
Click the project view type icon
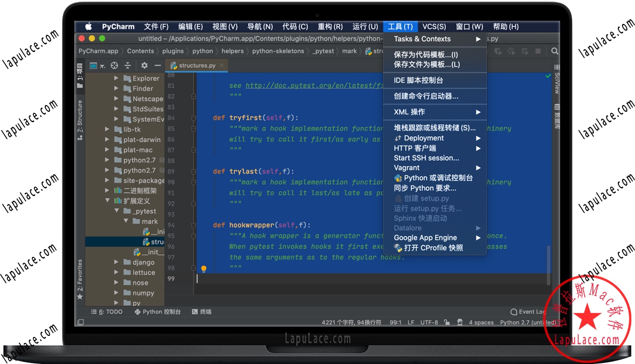(x=94, y=66)
